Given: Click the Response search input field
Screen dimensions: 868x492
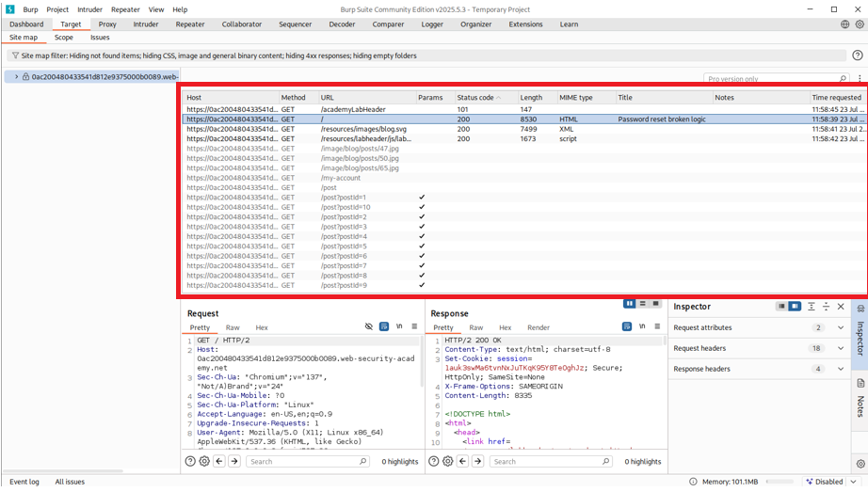Looking at the screenshot, I should pos(552,461).
